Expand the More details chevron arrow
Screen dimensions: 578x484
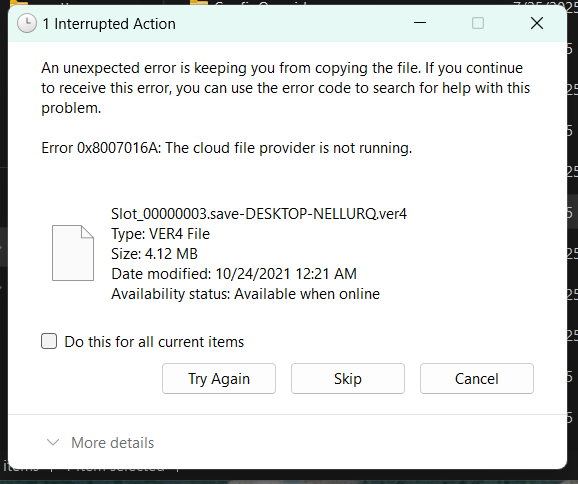53,442
